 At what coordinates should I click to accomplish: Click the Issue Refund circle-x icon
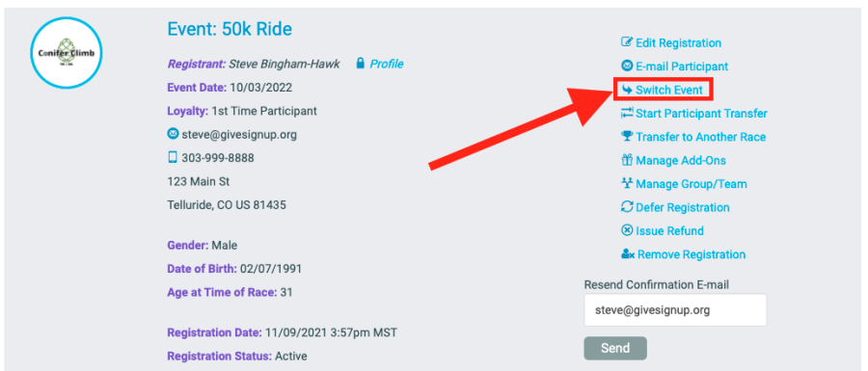click(x=627, y=230)
